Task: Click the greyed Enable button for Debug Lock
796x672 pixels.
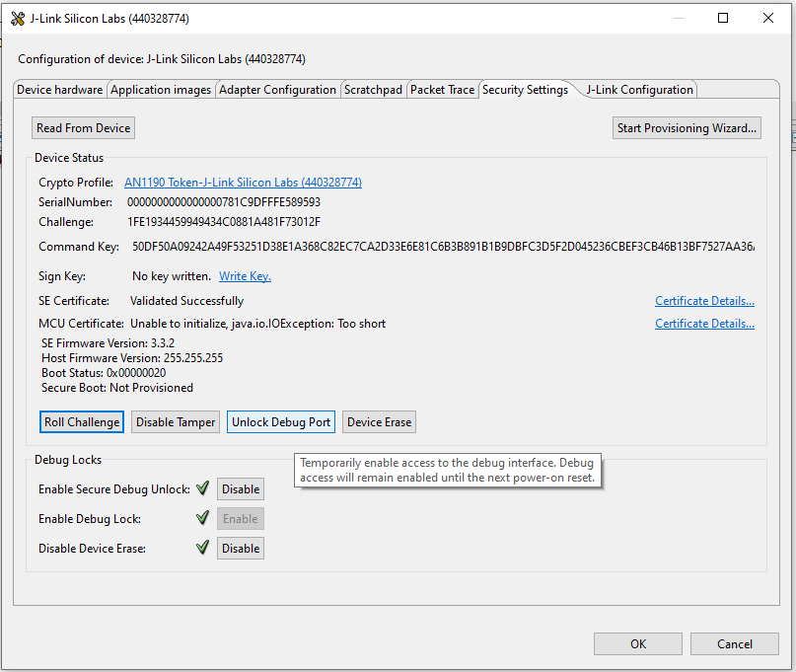Action: pyautogui.click(x=241, y=519)
